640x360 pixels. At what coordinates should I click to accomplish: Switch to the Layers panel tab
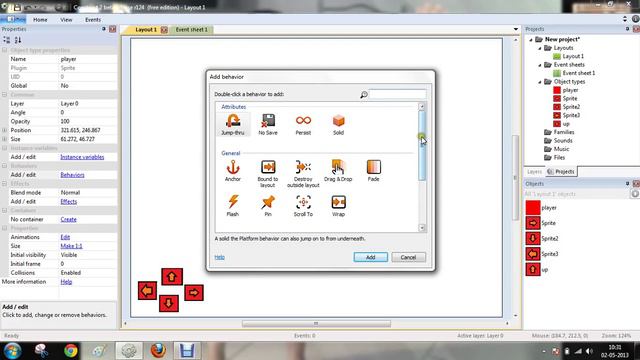[534, 172]
